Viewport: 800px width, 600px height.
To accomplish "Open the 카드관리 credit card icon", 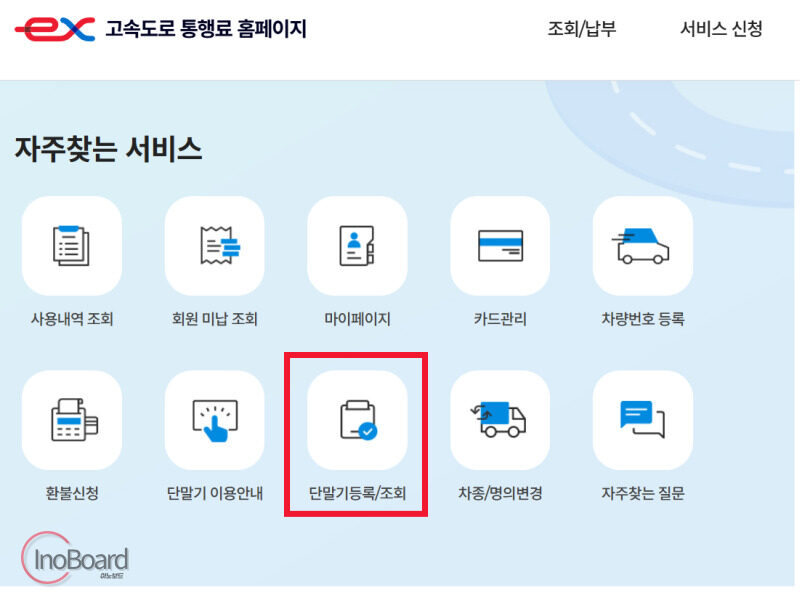I will point(500,246).
